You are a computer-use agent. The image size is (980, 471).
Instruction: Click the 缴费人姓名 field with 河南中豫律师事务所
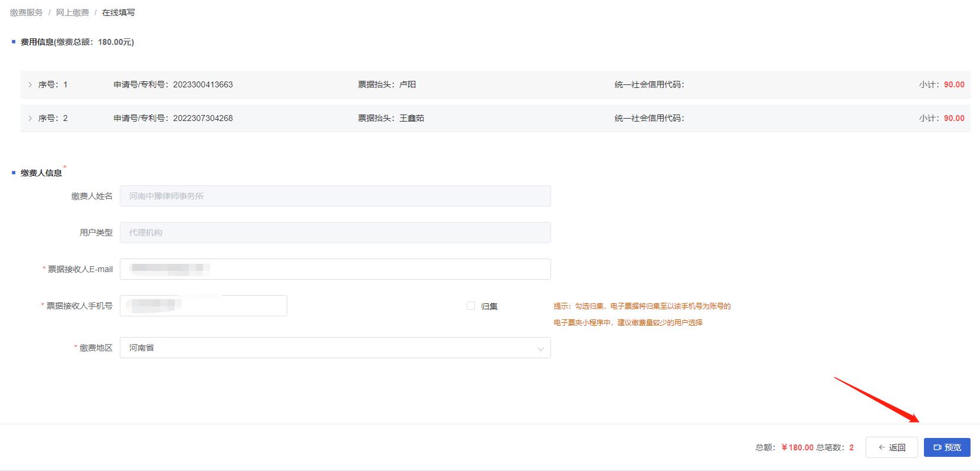pos(335,196)
